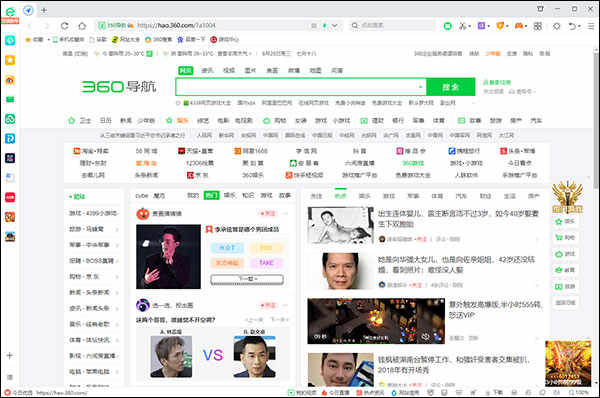The image size is (600, 398).
Task: Follow the VS poll card via 关注
Action: (x=268, y=305)
